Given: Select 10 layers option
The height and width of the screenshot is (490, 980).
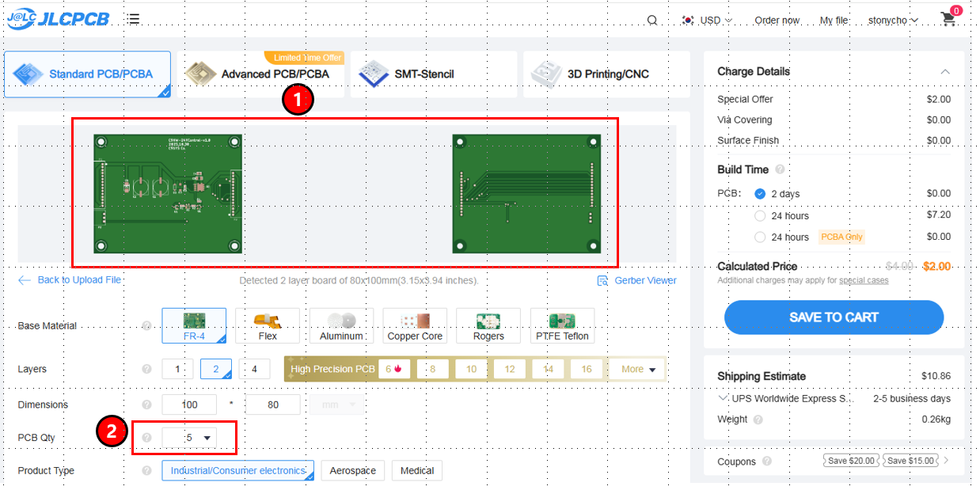Looking at the screenshot, I should [x=471, y=369].
